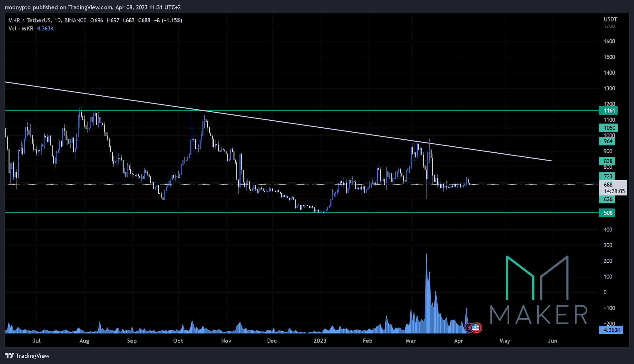The image size is (634, 364).
Task: Click the C688 close value in legend
Action: pyautogui.click(x=144, y=20)
